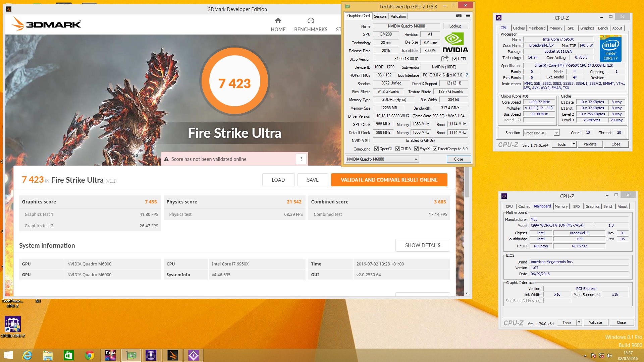Open 3DMark Benchmarks gauge icon
This screenshot has height=362, width=644.
(x=311, y=21)
